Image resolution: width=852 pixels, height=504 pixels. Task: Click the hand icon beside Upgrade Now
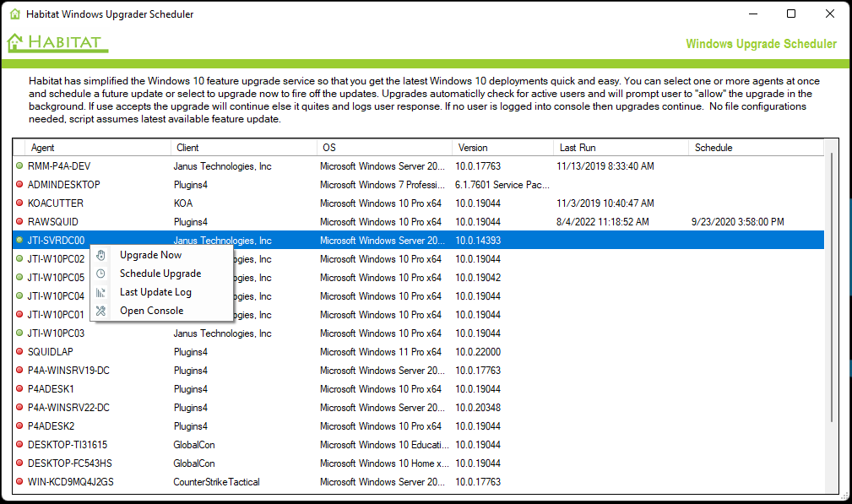[x=101, y=254]
